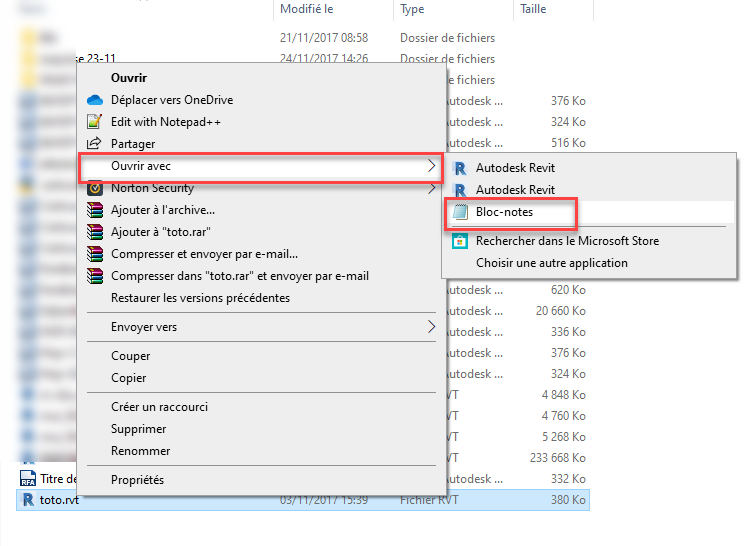Click the Notepad++ icon in context menu
The image size is (744, 546).
(95, 122)
